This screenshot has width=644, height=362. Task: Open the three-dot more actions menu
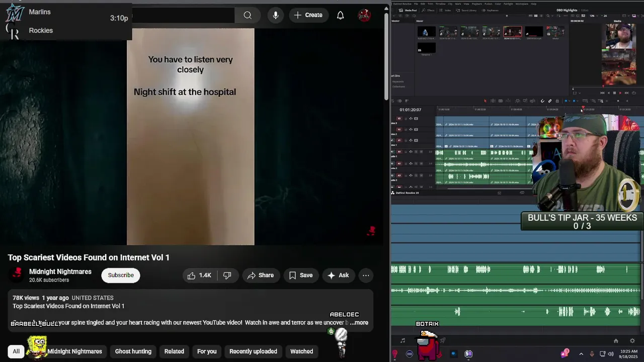click(366, 275)
